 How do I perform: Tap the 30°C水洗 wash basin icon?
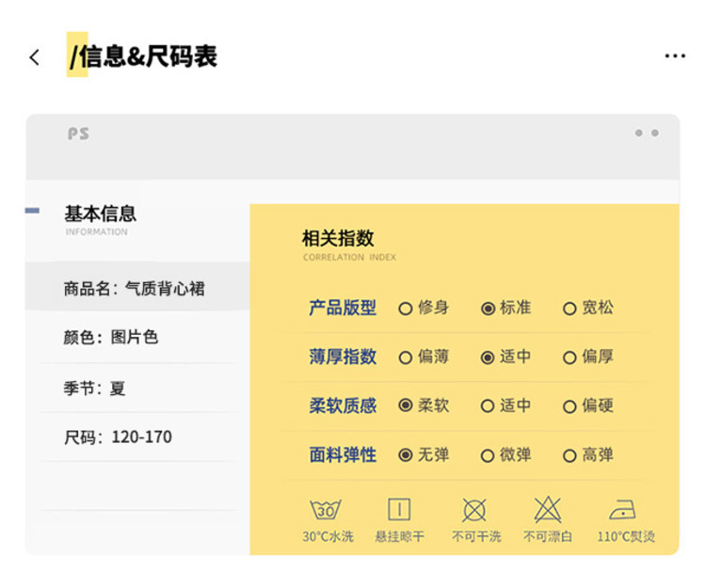tap(326, 509)
